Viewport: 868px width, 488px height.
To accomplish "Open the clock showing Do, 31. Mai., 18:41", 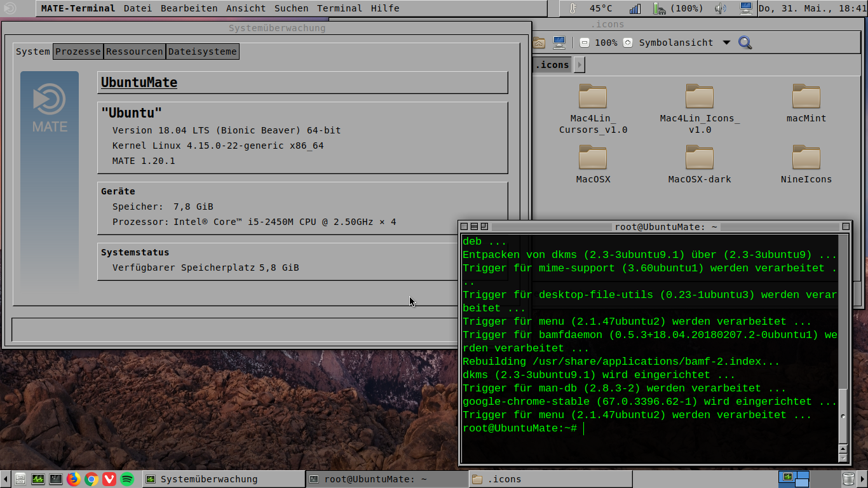I will [812, 8].
